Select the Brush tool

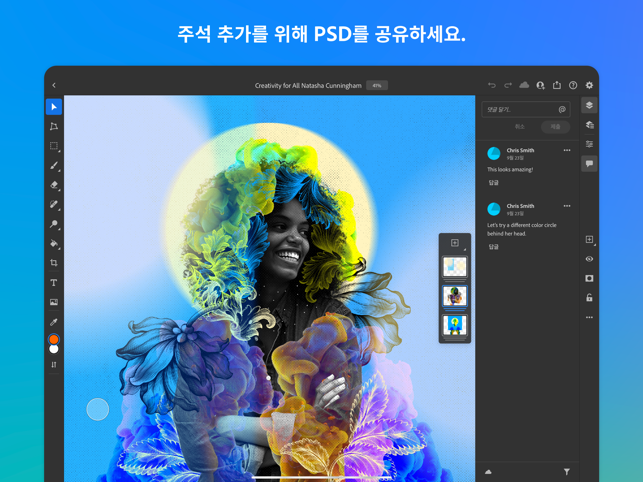pos(54,165)
